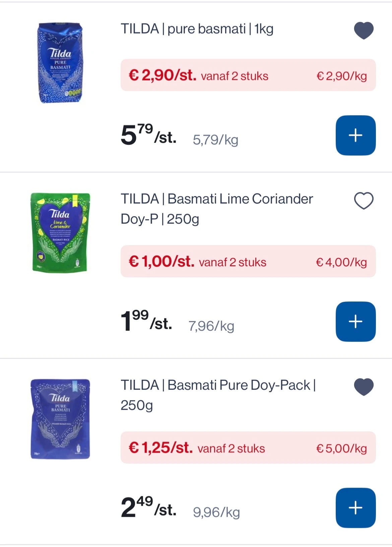Open the Tilda pure basmati 1kg thumbnail

click(x=60, y=63)
